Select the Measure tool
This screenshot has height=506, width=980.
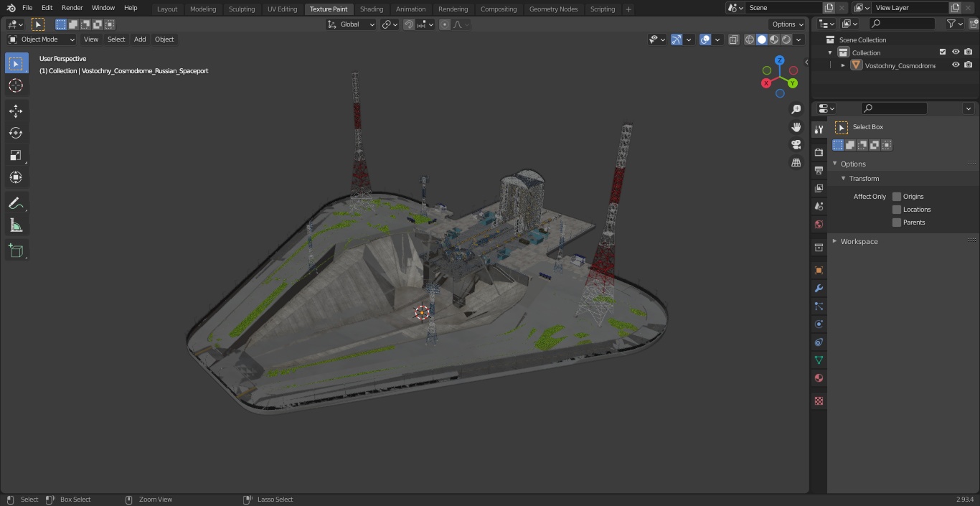pos(16,225)
